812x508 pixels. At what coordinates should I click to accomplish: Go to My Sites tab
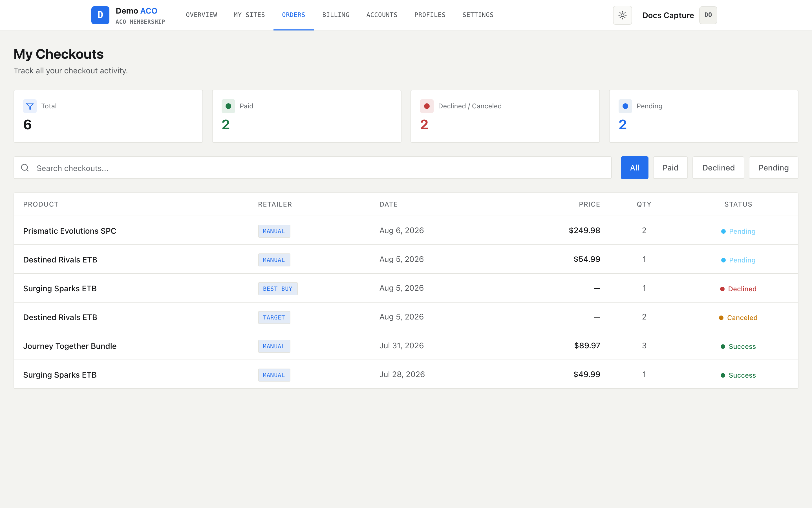point(249,15)
